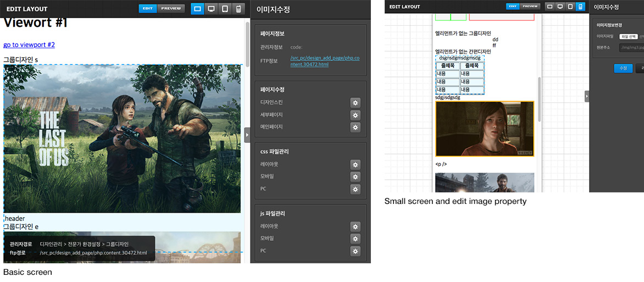Image resolution: width=644 pixels, height=282 pixels.
Task: Click header text below cover image
Action: 15,219
